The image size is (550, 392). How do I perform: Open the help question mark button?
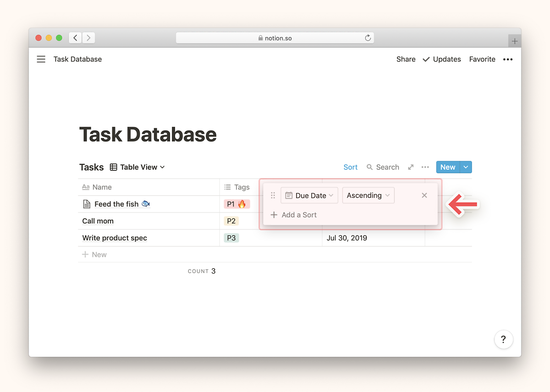coord(503,339)
